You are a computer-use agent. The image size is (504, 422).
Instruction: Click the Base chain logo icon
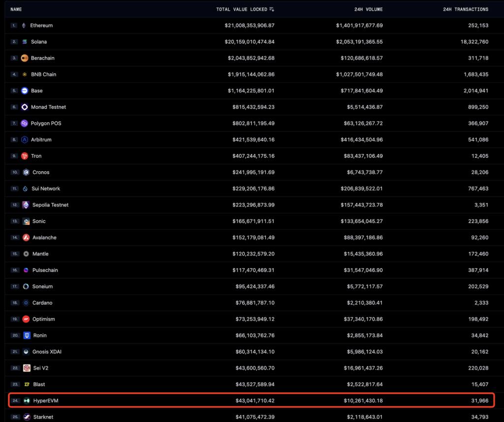(x=25, y=91)
